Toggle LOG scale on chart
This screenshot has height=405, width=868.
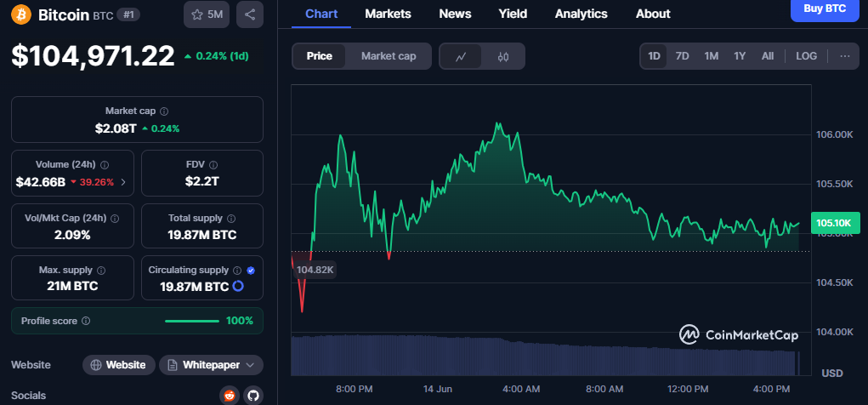[807, 56]
